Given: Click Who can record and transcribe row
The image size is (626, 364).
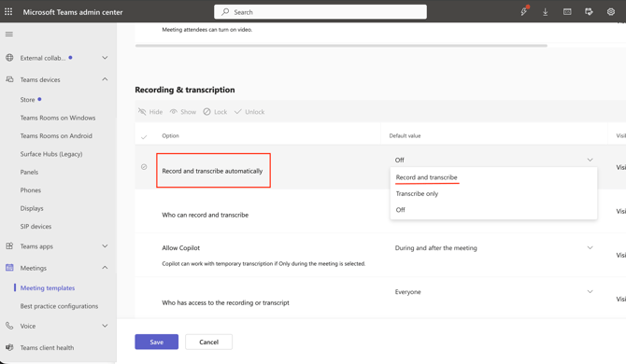Looking at the screenshot, I should (x=206, y=215).
